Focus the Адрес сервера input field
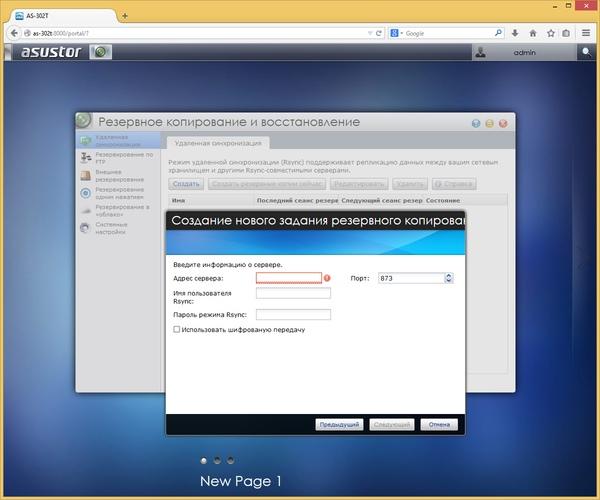The width and height of the screenshot is (600, 500). (289, 278)
